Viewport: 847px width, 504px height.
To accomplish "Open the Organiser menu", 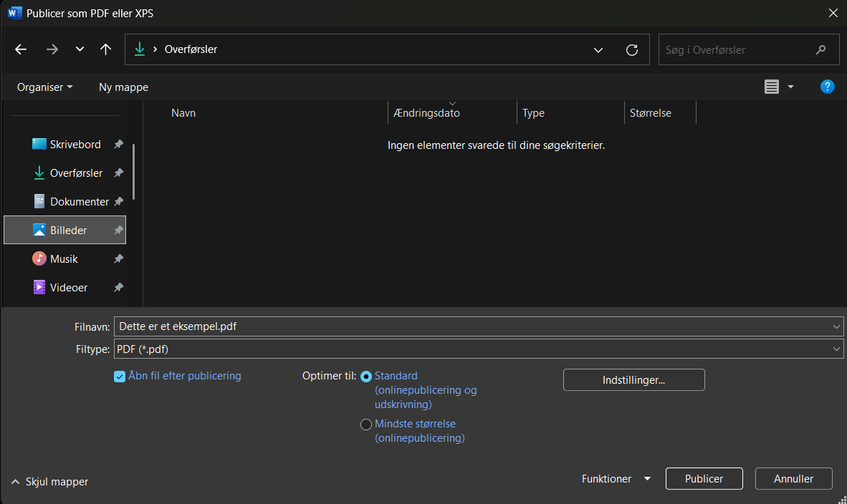I will (45, 87).
